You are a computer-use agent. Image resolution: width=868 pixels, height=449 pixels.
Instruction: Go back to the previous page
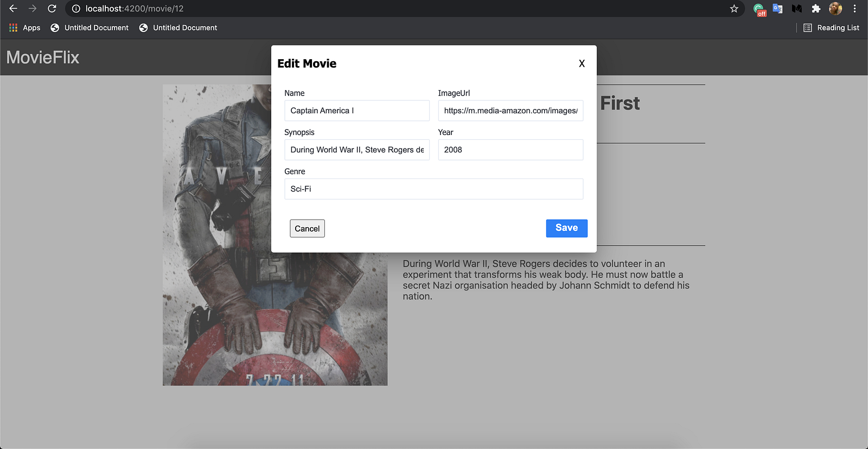pos(14,9)
